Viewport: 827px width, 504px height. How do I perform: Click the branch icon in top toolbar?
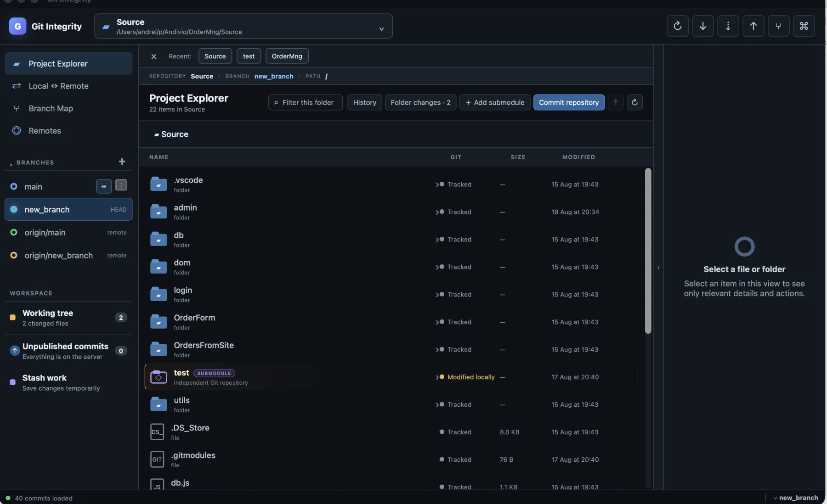(778, 26)
